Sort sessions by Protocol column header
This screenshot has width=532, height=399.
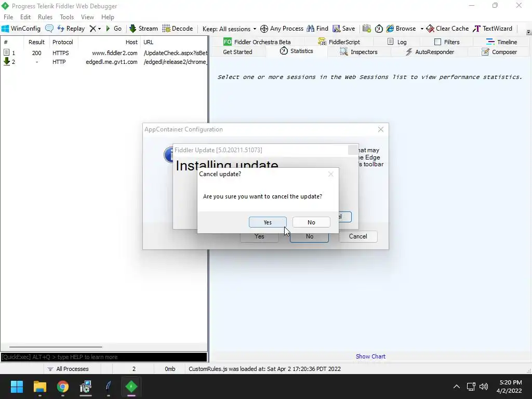point(63,42)
